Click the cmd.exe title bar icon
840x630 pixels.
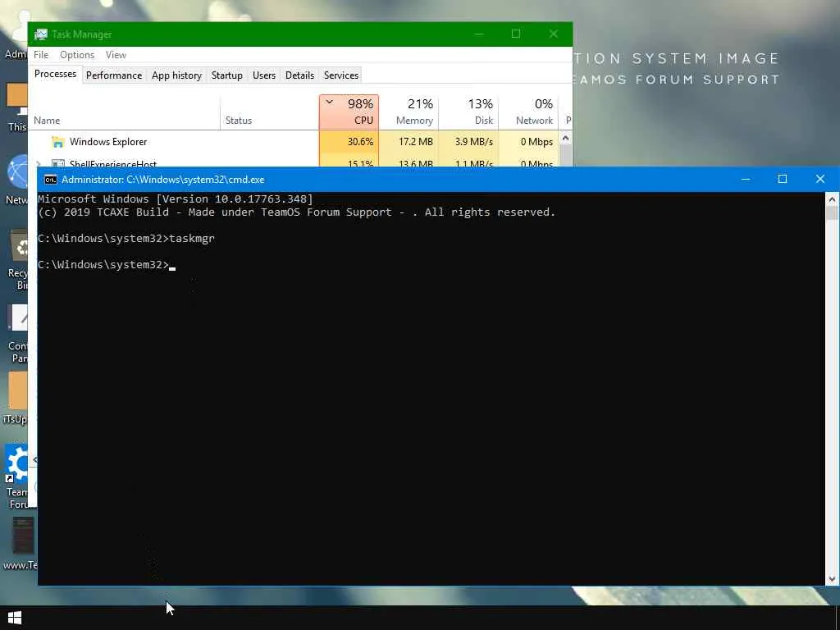[50, 180]
